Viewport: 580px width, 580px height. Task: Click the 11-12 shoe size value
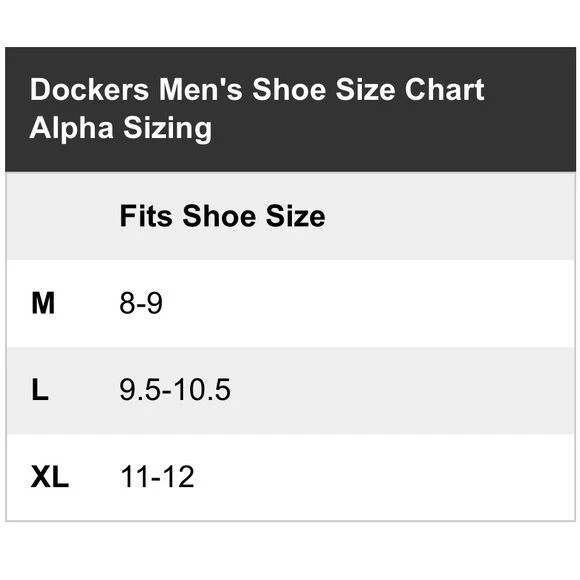tap(157, 477)
